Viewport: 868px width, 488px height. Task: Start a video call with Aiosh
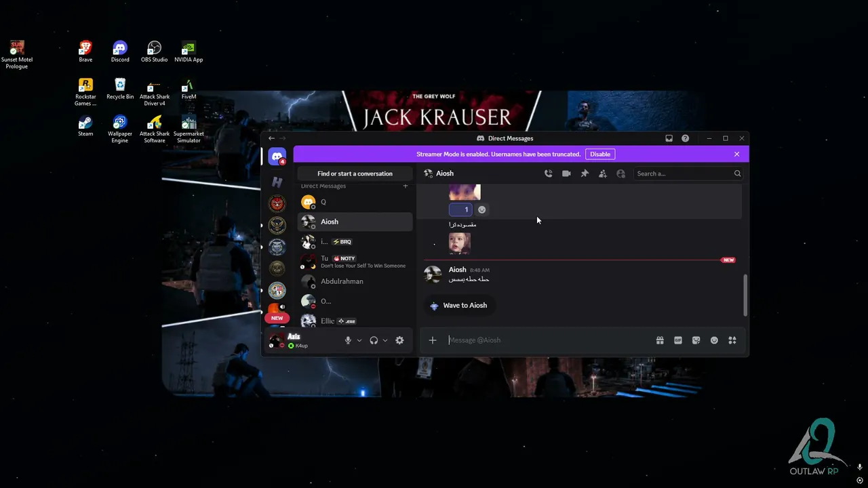pos(566,174)
